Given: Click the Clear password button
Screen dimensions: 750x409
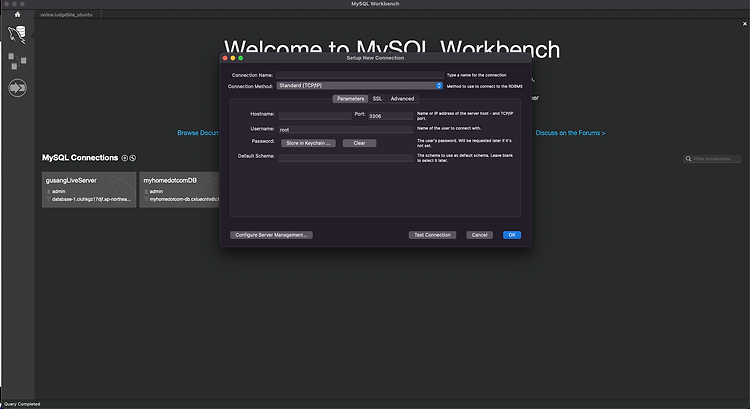Looking at the screenshot, I should [359, 143].
